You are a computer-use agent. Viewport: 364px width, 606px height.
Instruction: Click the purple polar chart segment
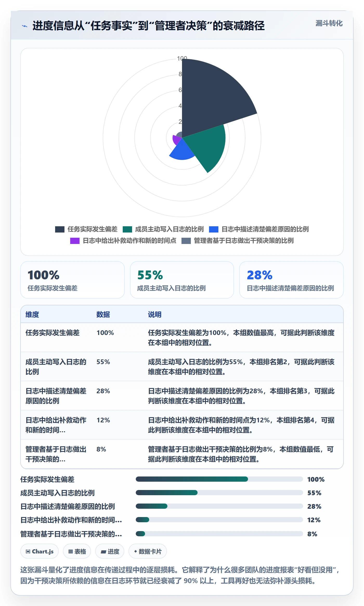click(177, 140)
